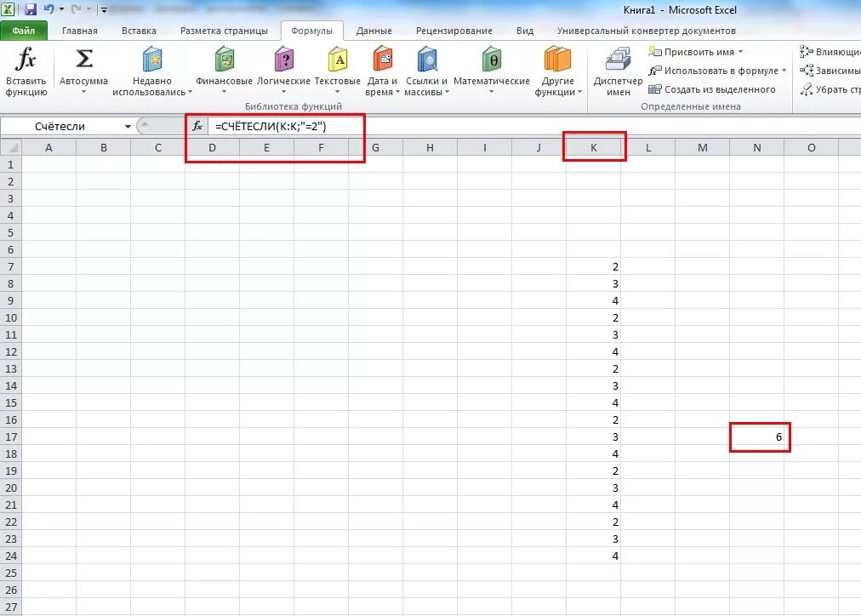Open Lookup and Reference (Ссылки и массивы) functions

pyautogui.click(x=426, y=71)
